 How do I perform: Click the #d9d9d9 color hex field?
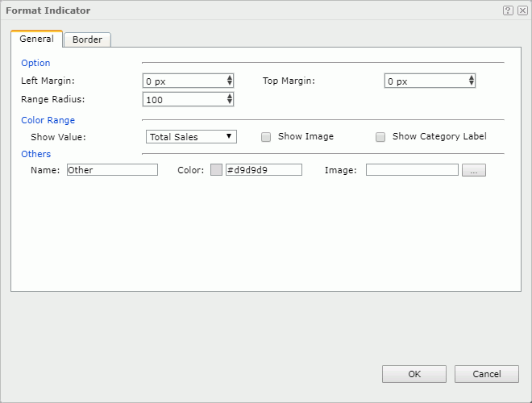point(264,169)
